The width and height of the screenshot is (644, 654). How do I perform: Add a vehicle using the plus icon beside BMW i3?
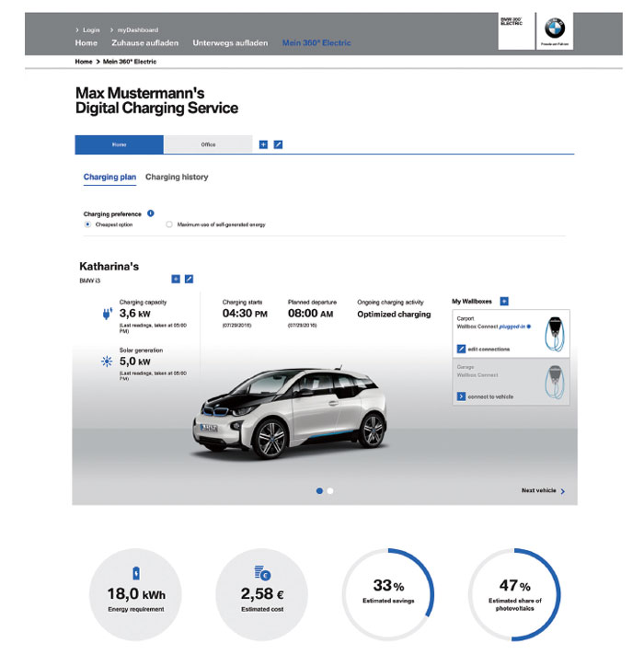(176, 279)
